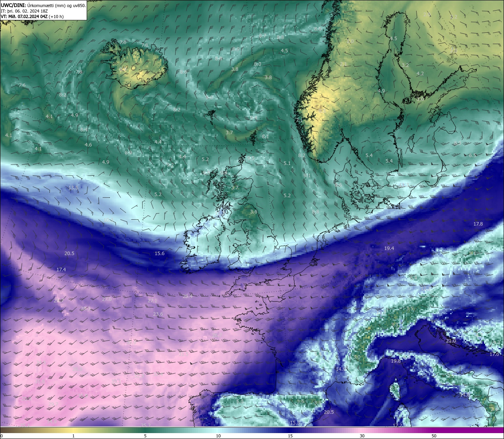Click the 27.1 value label
This screenshot has height=439, width=504.
152,300
